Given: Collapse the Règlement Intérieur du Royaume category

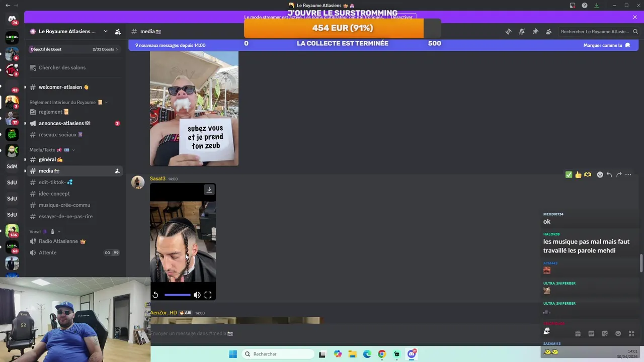Looking at the screenshot, I should tap(68, 102).
